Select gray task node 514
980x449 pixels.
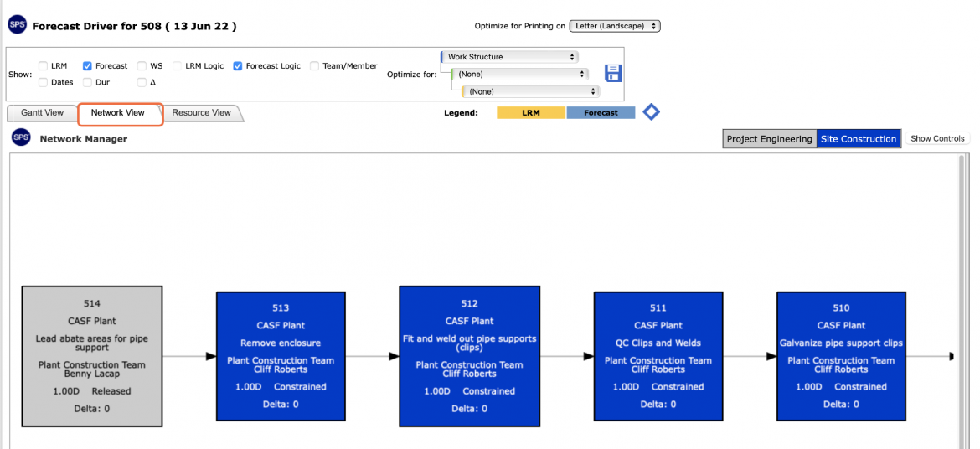click(x=92, y=357)
